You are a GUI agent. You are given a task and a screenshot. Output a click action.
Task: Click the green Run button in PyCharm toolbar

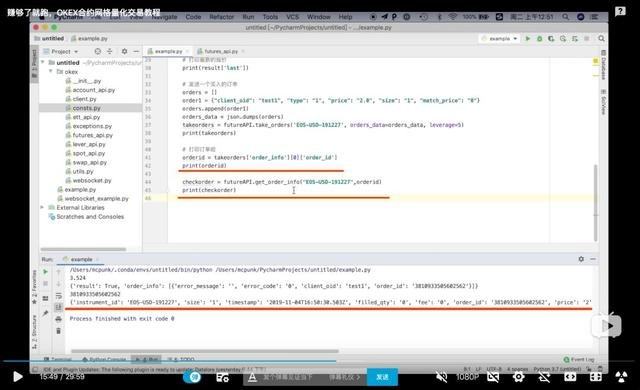click(x=528, y=38)
